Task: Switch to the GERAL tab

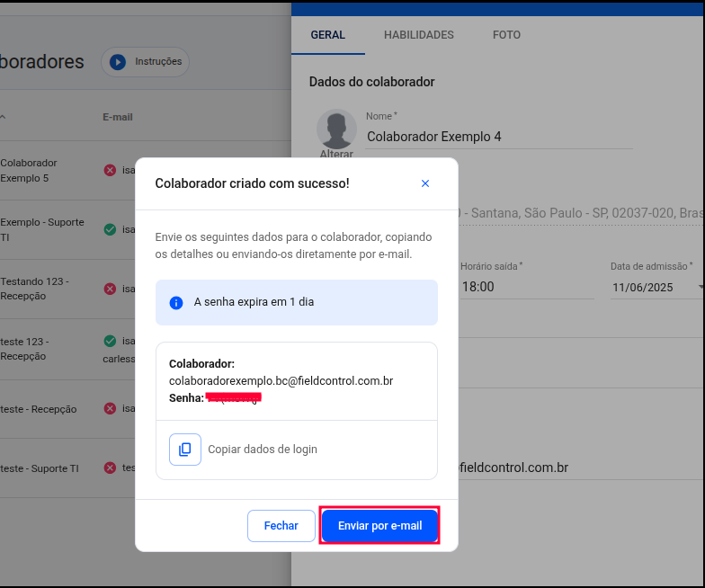Action: 327,35
